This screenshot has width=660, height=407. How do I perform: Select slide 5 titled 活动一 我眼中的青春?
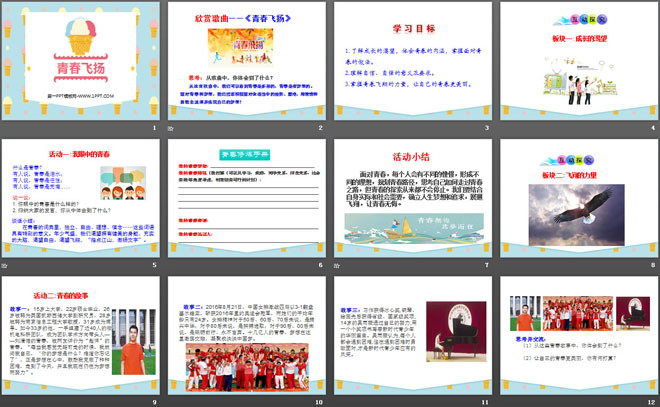(x=81, y=198)
